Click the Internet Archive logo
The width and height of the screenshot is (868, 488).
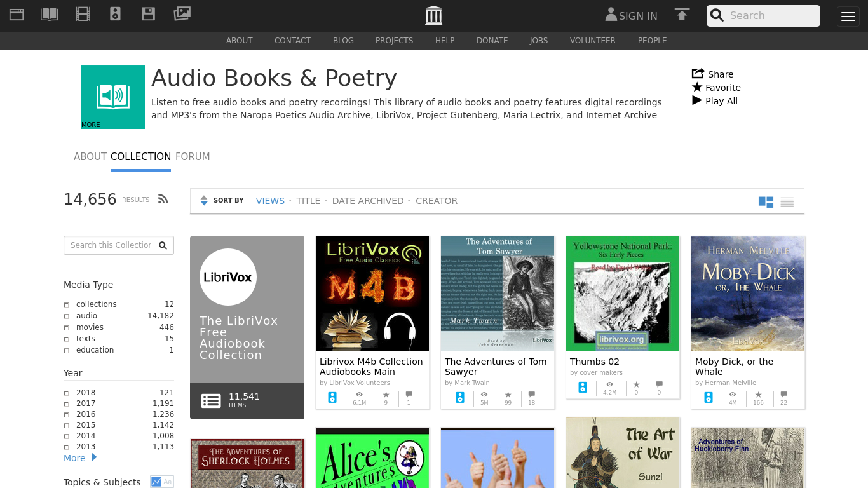click(433, 15)
